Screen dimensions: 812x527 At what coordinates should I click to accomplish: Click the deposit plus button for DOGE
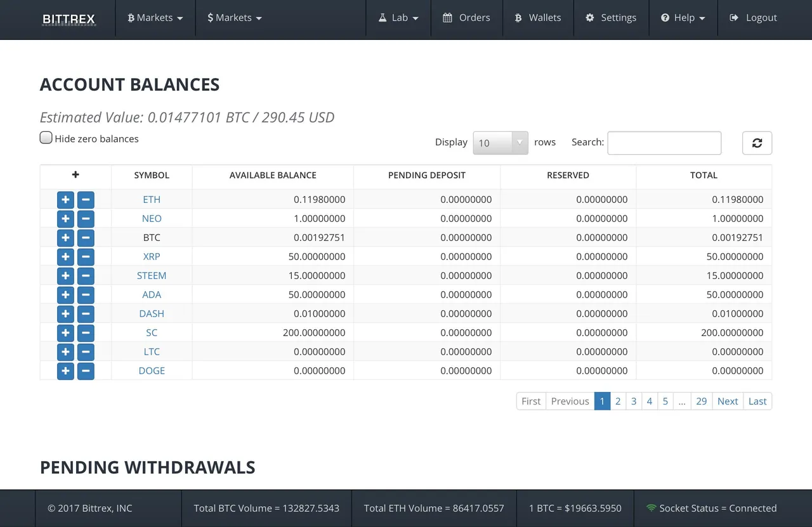coord(65,371)
